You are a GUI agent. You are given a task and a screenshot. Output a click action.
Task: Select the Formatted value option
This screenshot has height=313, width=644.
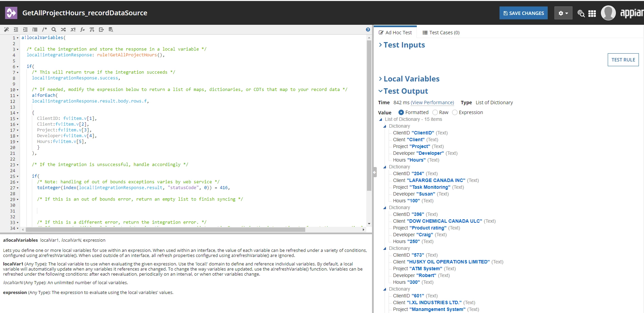coord(401,112)
